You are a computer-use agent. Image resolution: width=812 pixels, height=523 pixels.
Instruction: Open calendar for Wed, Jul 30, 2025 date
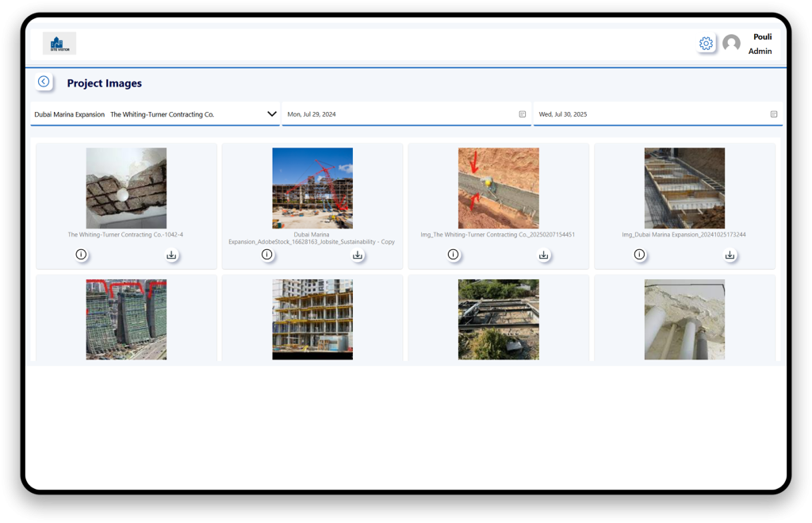pos(774,114)
